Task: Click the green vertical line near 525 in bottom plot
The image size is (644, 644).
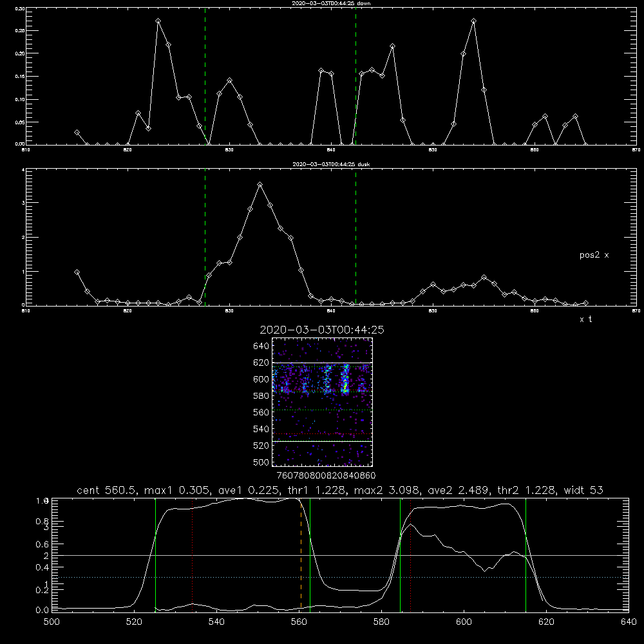Action: point(155,554)
